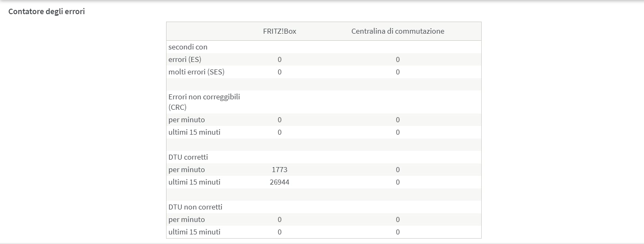Select the "DTU corretti" section label
The width and height of the screenshot is (644, 244).
pyautogui.click(x=188, y=157)
